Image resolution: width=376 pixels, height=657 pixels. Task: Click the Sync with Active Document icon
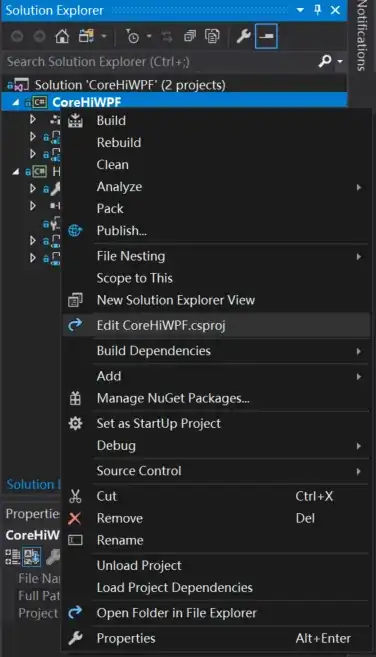pos(167,37)
